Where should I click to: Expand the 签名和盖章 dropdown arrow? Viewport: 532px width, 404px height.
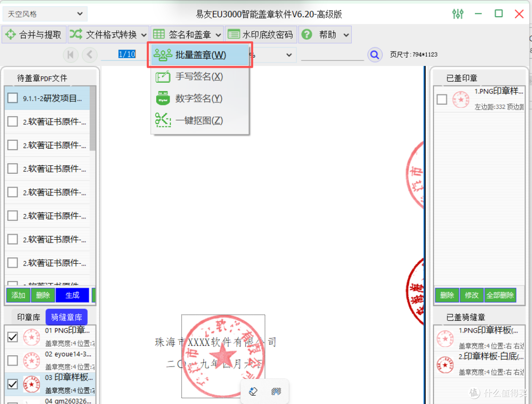218,34
